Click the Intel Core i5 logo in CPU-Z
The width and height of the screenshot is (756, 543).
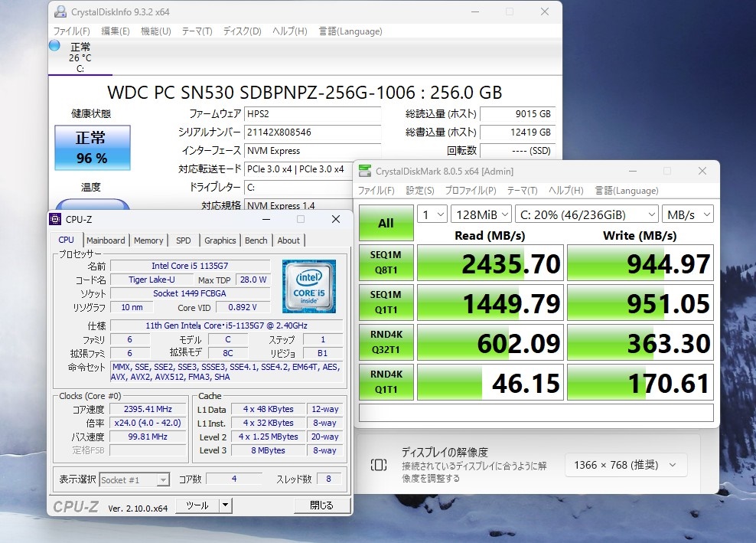tap(309, 286)
